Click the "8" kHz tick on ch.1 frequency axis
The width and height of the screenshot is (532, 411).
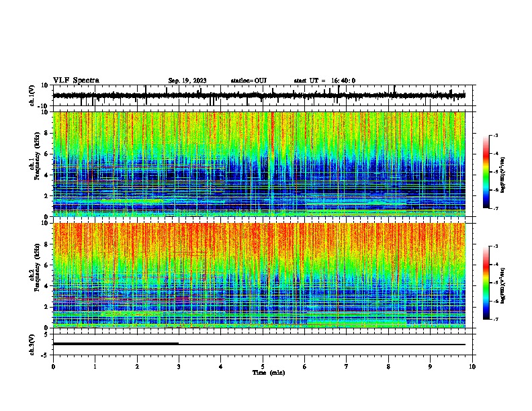tap(46, 133)
